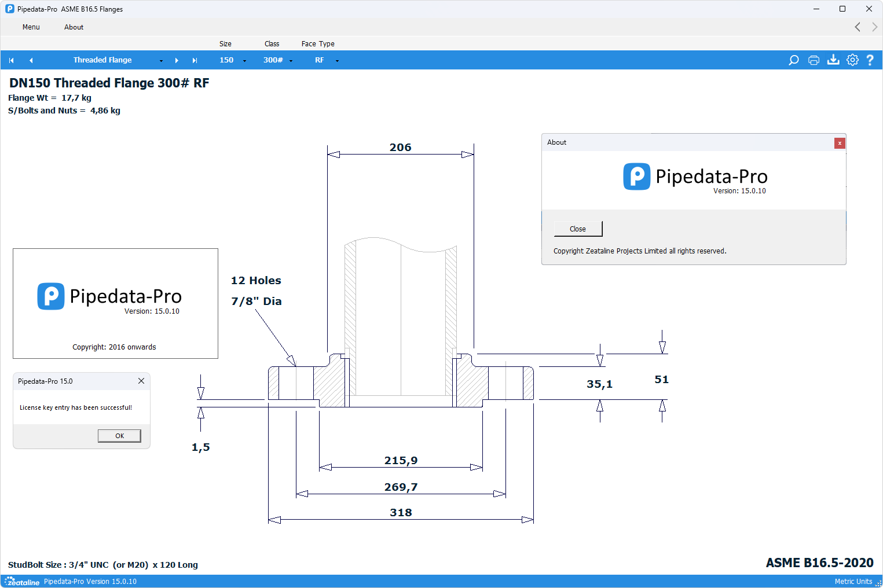Close the Pipedata-Pro 15.0 message box
The height and width of the screenshot is (588, 883).
coord(141,381)
